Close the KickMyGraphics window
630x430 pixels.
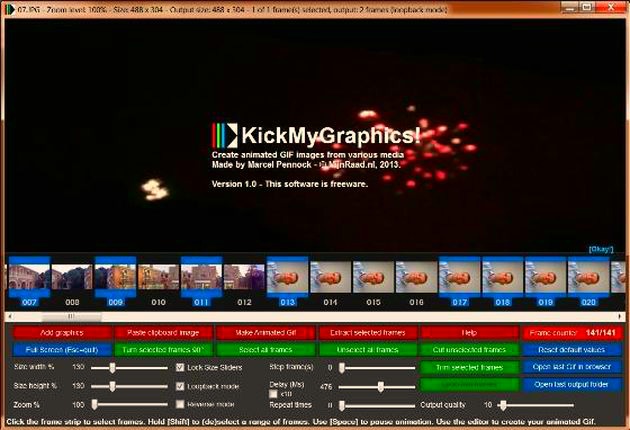611,7
